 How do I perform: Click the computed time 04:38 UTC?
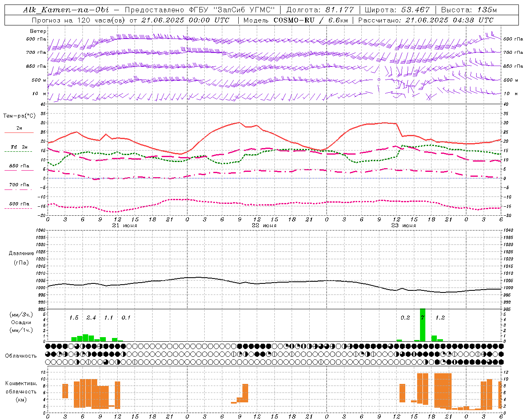(x=472, y=20)
